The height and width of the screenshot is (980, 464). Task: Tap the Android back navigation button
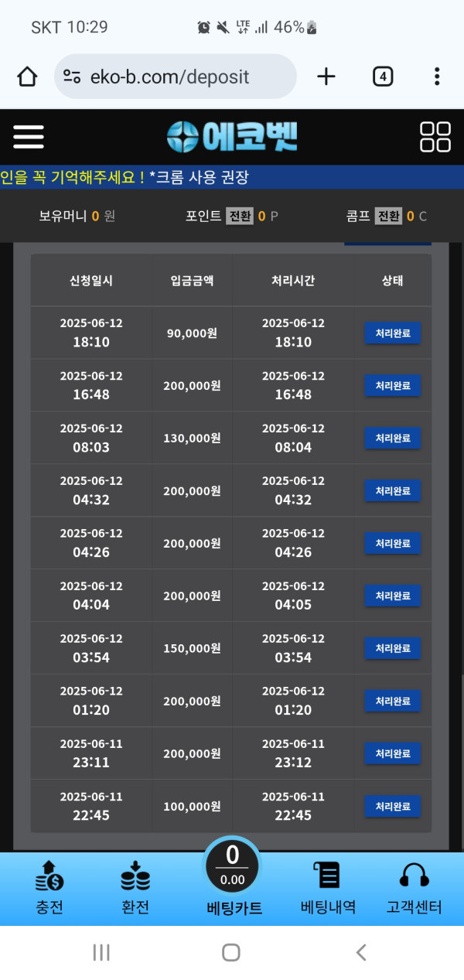(x=361, y=952)
